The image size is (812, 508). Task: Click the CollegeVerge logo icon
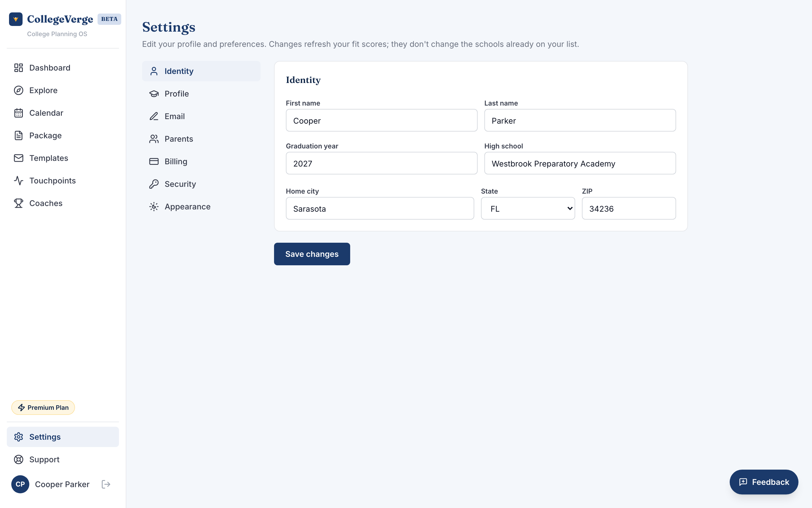tap(16, 19)
